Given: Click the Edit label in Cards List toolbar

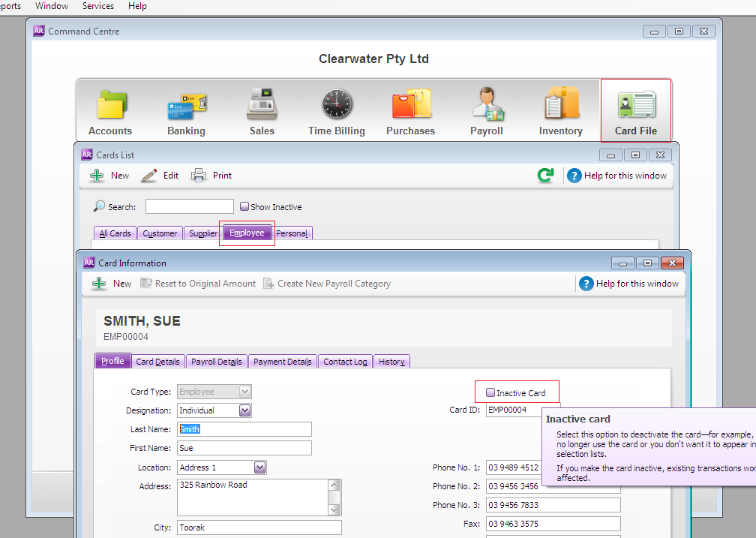Looking at the screenshot, I should (171, 176).
